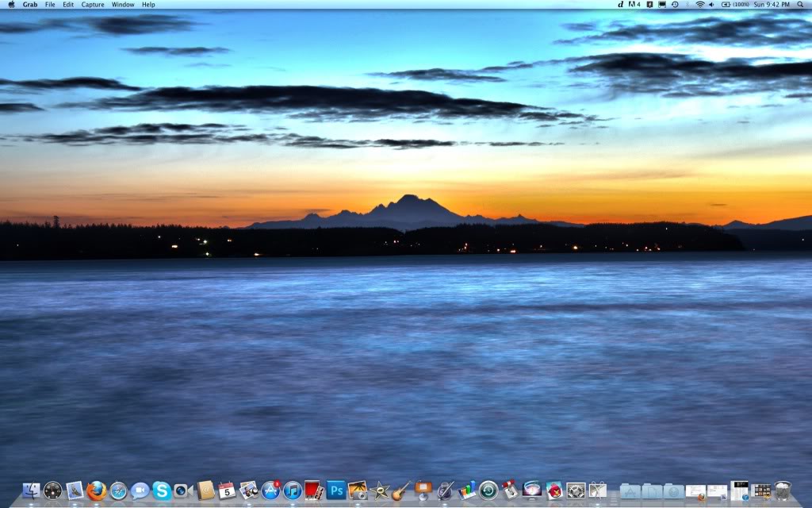The width and height of the screenshot is (812, 508).
Task: Open Time Machine menu bar status
Action: point(675,4)
